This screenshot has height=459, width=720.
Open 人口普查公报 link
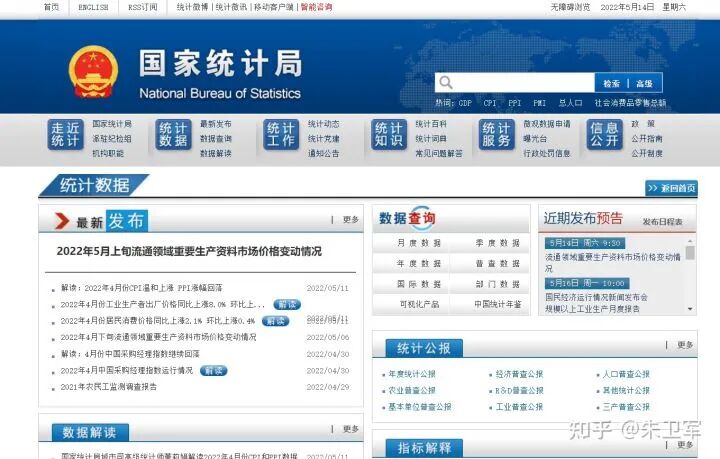(x=626, y=374)
